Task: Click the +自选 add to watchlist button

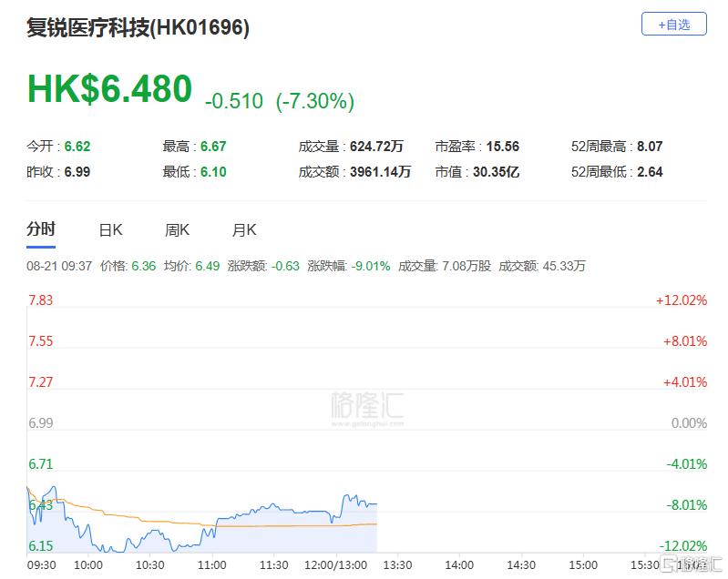Action: point(673,25)
